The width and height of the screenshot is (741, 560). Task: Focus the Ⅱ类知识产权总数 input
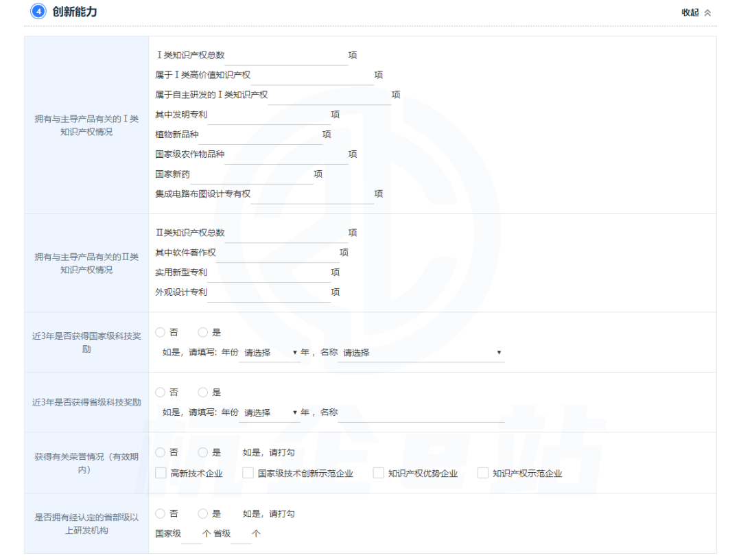(286, 233)
